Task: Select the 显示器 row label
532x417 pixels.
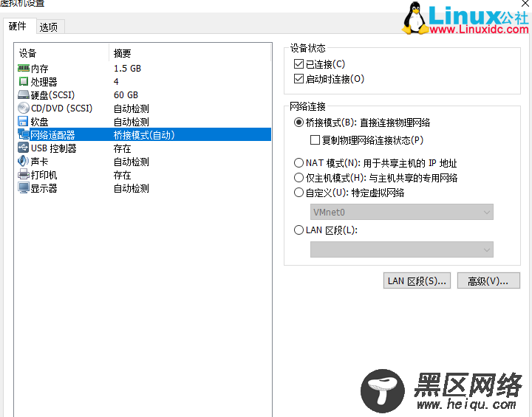Action: (44, 188)
